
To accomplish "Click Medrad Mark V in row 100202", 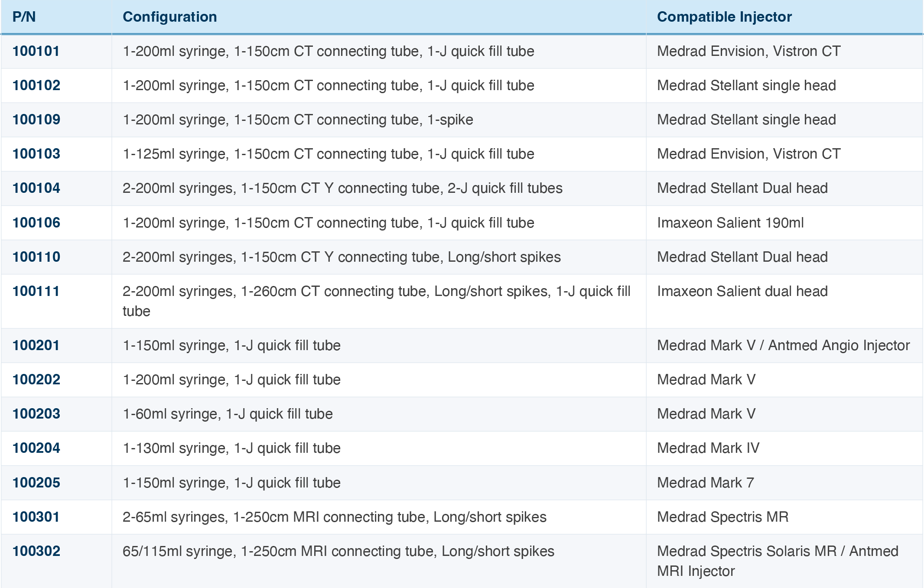I will (706, 380).
